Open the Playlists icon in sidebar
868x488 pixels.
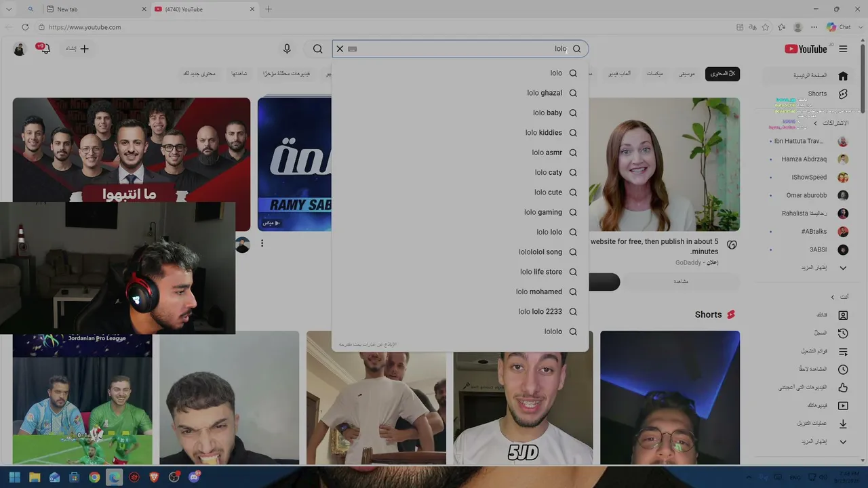(843, 352)
